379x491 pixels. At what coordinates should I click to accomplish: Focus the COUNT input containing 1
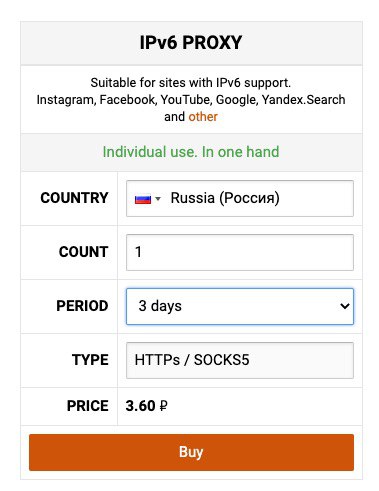pyautogui.click(x=240, y=252)
